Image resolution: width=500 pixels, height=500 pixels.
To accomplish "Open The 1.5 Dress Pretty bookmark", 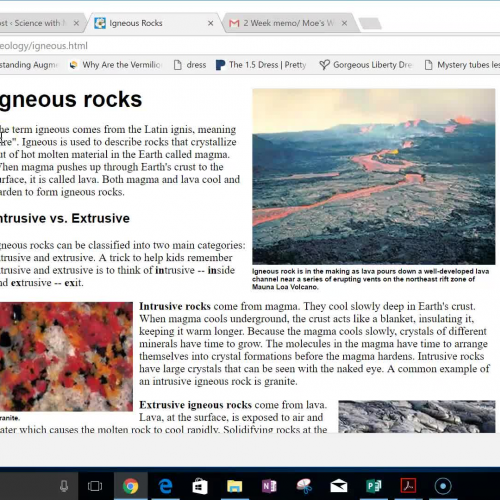I will tap(261, 65).
